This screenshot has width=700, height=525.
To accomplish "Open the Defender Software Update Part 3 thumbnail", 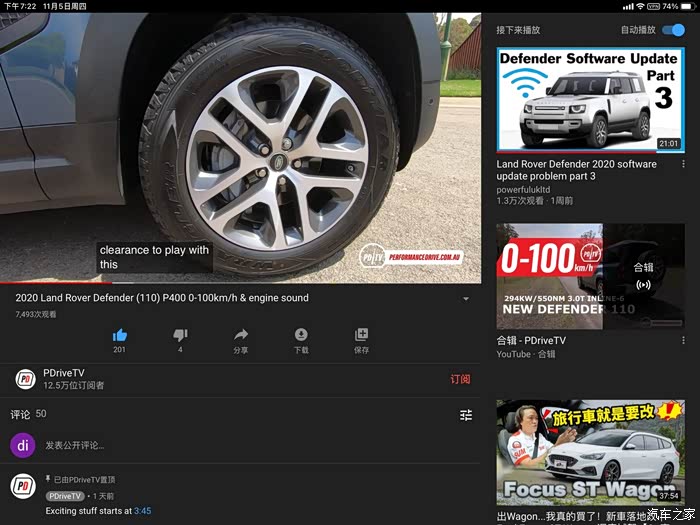I will (591, 100).
